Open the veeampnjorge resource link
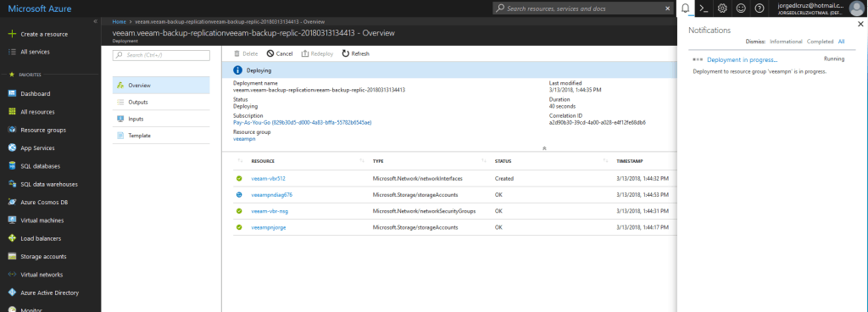The image size is (868, 312). pyautogui.click(x=269, y=227)
